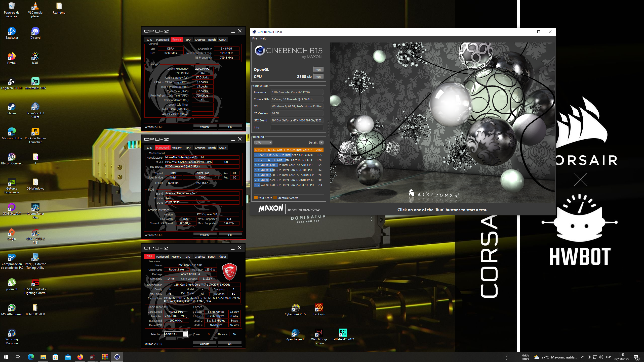Open XtremeTuner Plus shortcut
This screenshot has width=644, height=362.
coord(35,211)
